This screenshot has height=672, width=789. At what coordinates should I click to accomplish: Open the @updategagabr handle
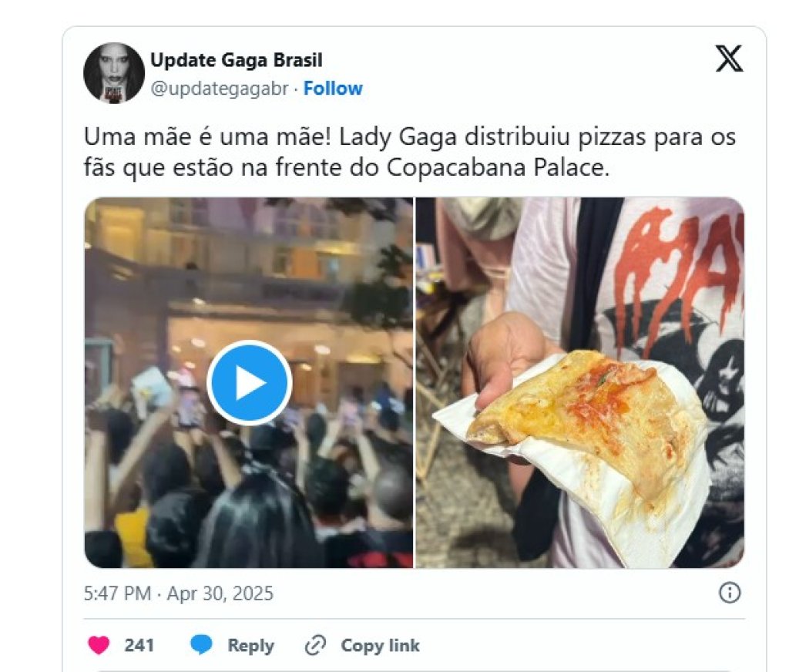tap(220, 89)
